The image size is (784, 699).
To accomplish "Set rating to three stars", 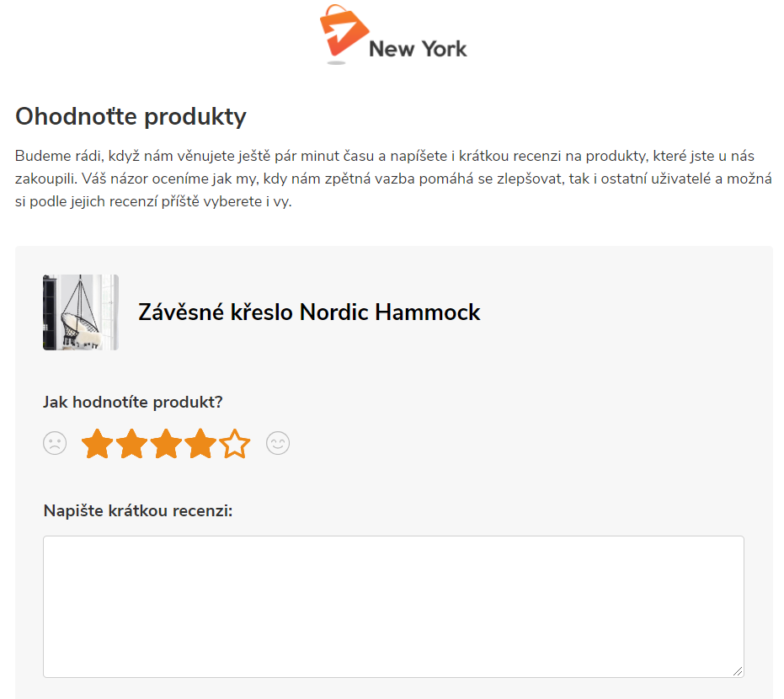I will (x=167, y=444).
